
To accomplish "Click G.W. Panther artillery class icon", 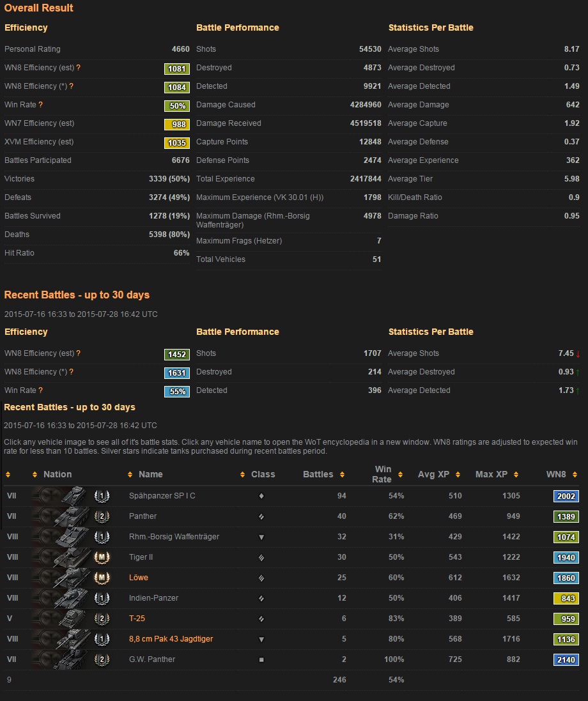I will [261, 659].
